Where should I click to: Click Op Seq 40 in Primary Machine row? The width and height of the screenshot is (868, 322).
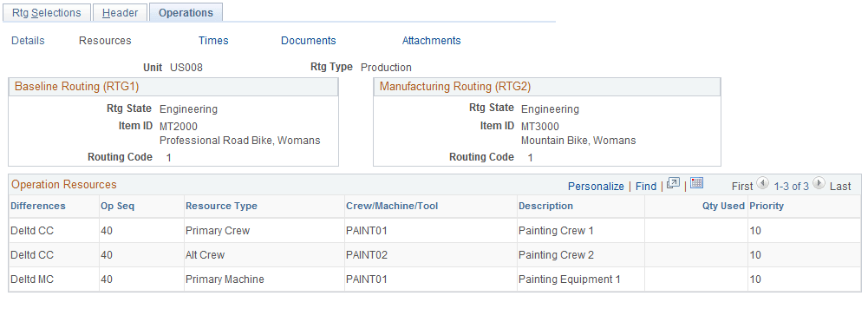point(107,279)
